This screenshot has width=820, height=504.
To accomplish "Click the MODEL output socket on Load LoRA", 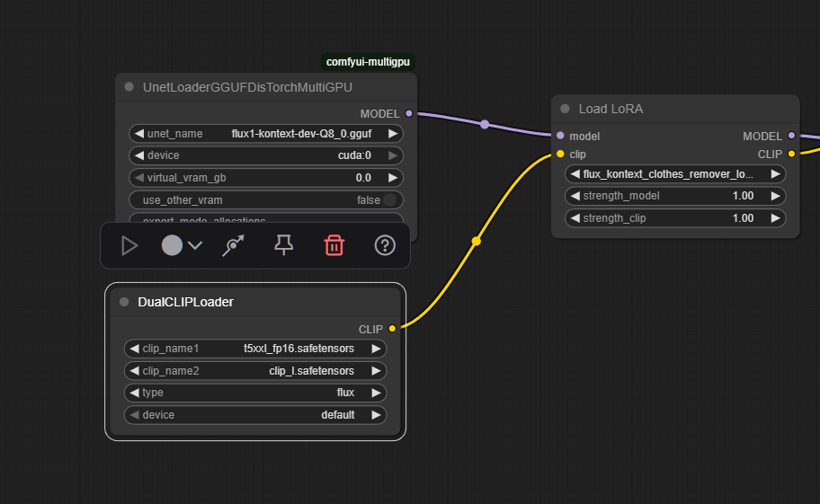I will [x=791, y=136].
